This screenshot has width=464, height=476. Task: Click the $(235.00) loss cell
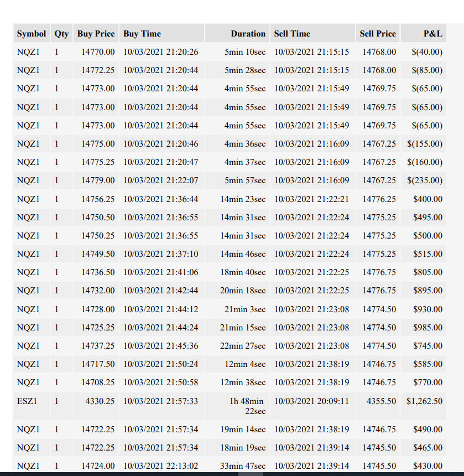coord(424,180)
